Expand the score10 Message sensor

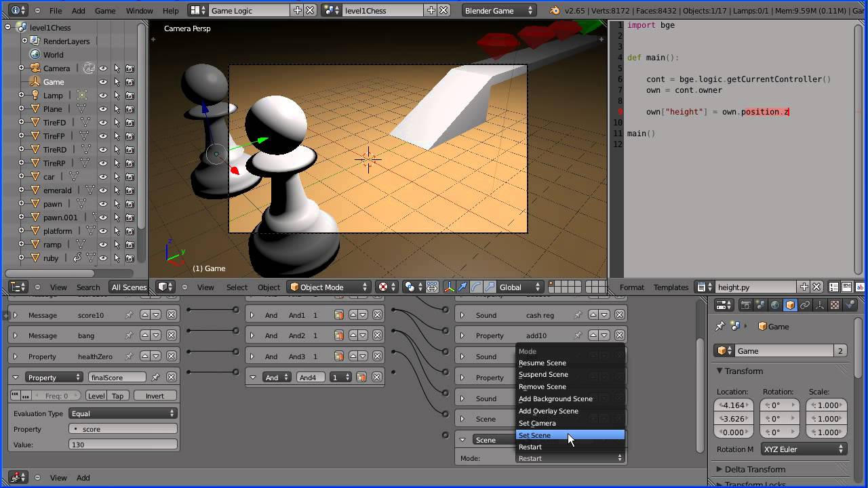pyautogui.click(x=15, y=315)
